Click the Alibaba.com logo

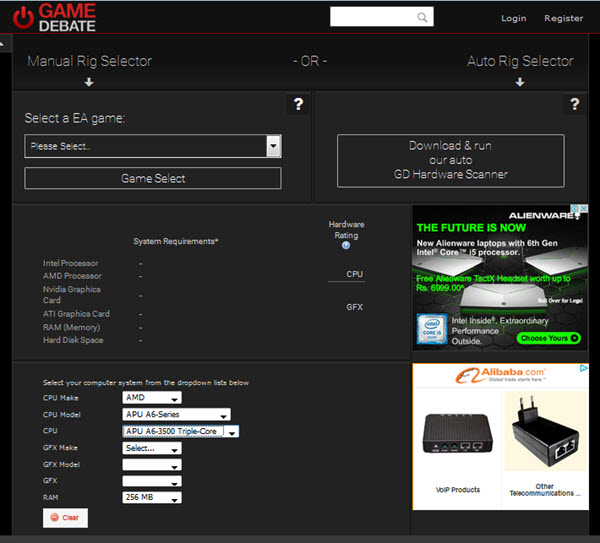tap(500, 374)
